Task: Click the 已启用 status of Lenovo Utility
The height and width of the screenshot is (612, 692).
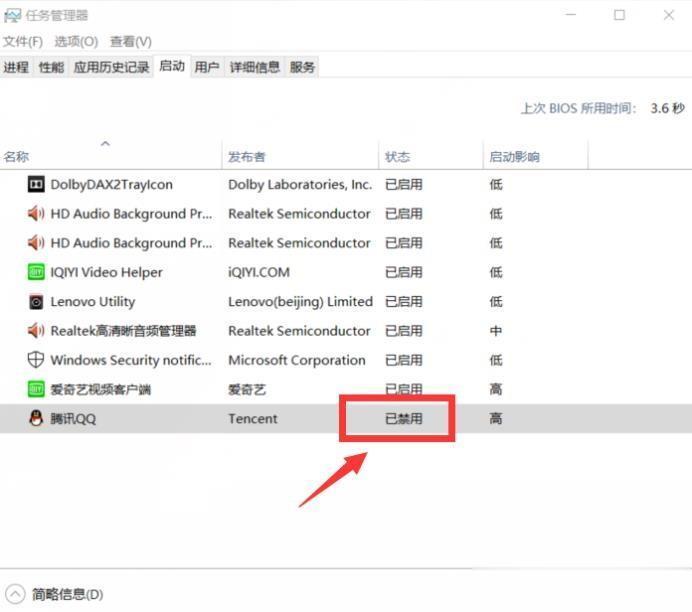Action: coord(404,302)
